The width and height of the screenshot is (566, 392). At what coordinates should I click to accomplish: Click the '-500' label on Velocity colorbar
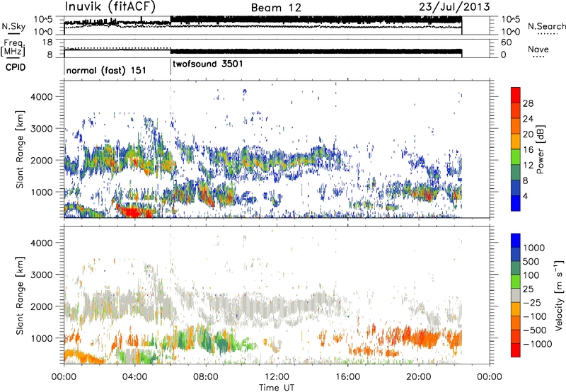coord(535,330)
